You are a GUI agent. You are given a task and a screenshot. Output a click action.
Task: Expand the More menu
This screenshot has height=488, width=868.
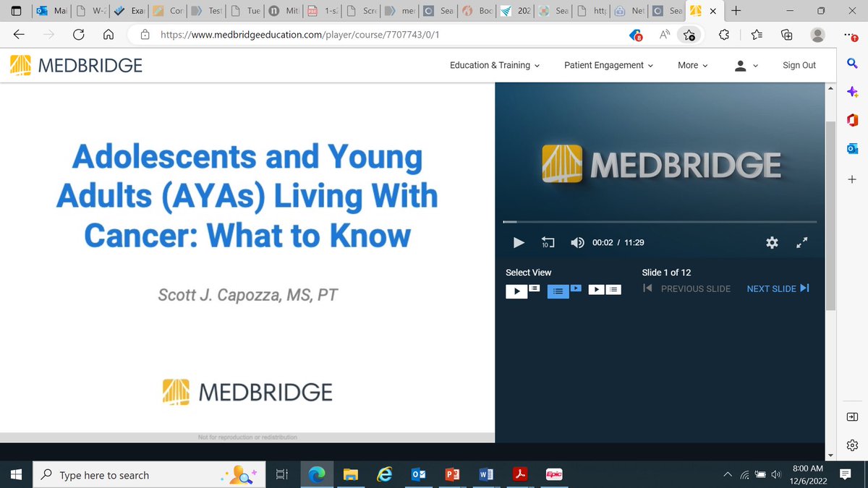pyautogui.click(x=692, y=65)
